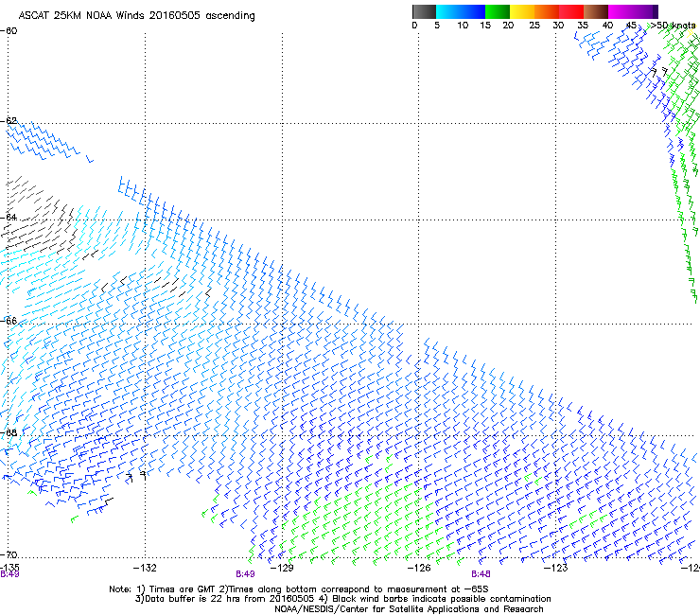Image resolution: width=700 pixels, height=615 pixels.
Task: Select the red segment of the color bar
Action: pyautogui.click(x=571, y=11)
